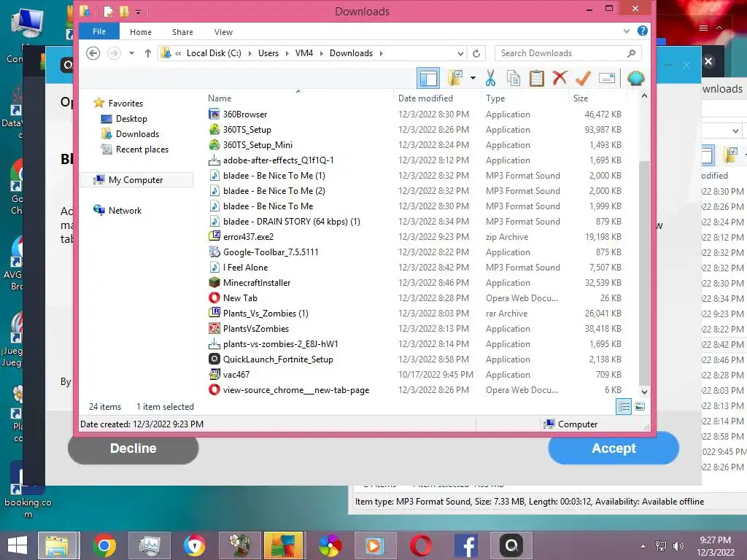Sort by Size column header
Screen dimensions: 747x560
tap(580, 98)
